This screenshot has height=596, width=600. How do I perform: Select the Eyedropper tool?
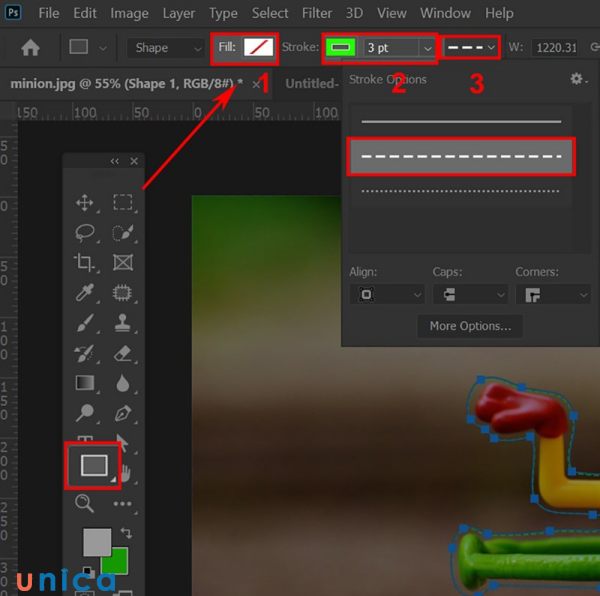[x=85, y=293]
